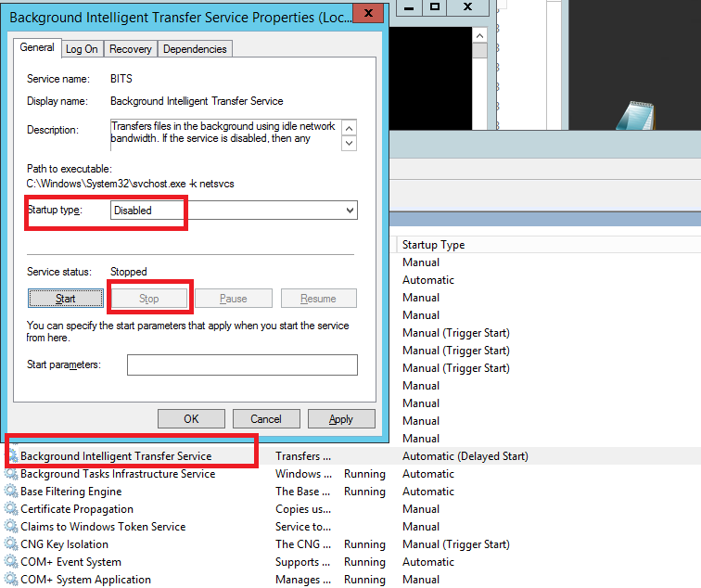
Task: Switch to the Dependencies tab
Action: coord(195,49)
